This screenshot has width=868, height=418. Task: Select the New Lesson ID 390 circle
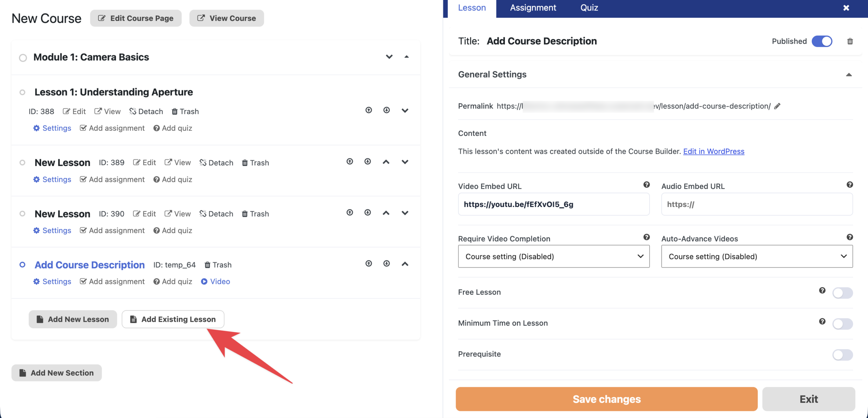tap(22, 214)
